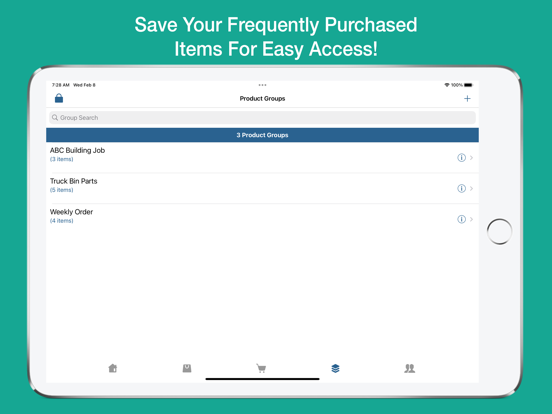Select the product groups stack tab

[335, 368]
